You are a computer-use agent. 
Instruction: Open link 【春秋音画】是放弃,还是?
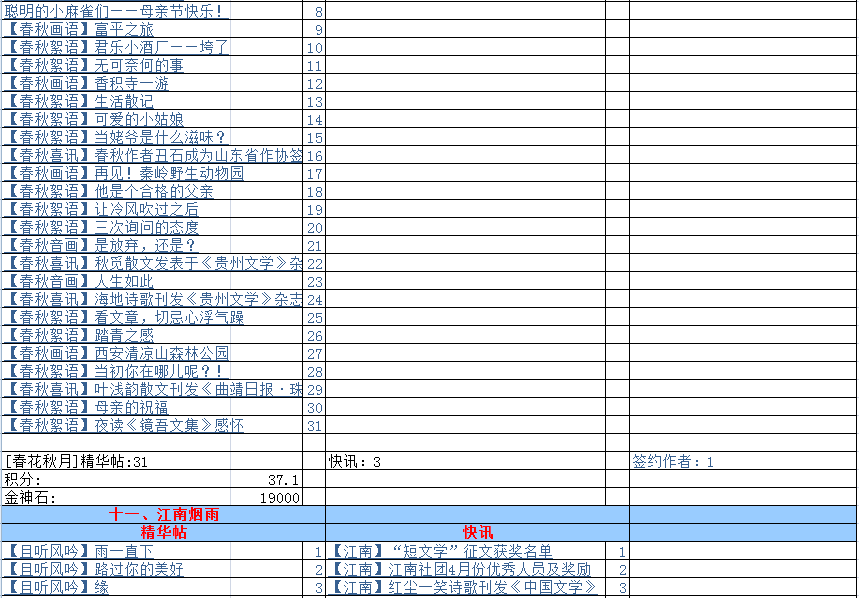tap(104, 245)
